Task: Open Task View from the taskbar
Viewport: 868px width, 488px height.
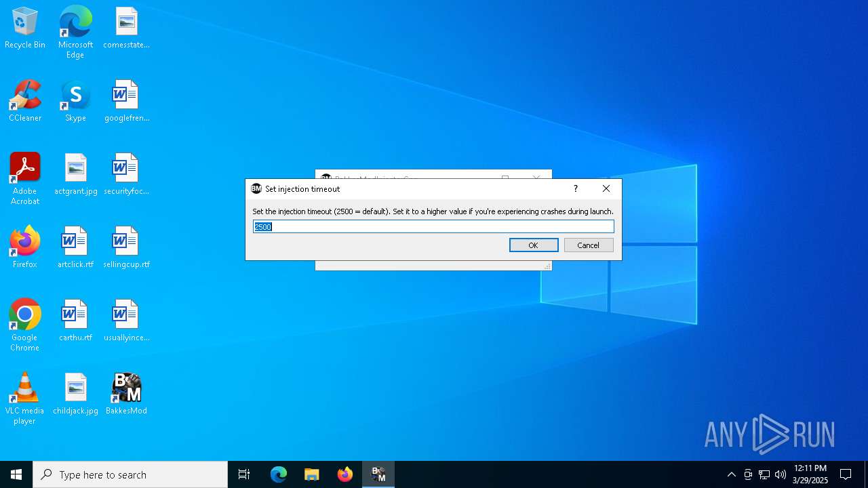Action: pyautogui.click(x=244, y=474)
